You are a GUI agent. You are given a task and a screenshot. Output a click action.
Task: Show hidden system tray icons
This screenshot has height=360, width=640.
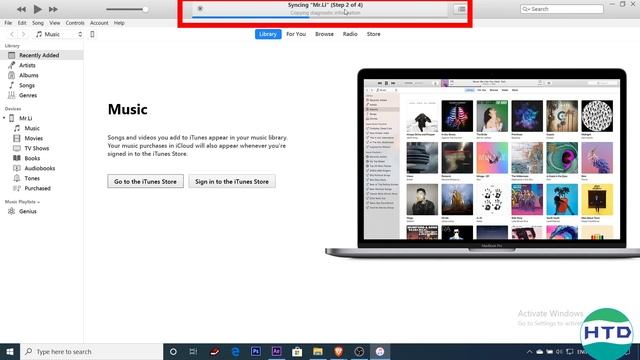point(529,351)
